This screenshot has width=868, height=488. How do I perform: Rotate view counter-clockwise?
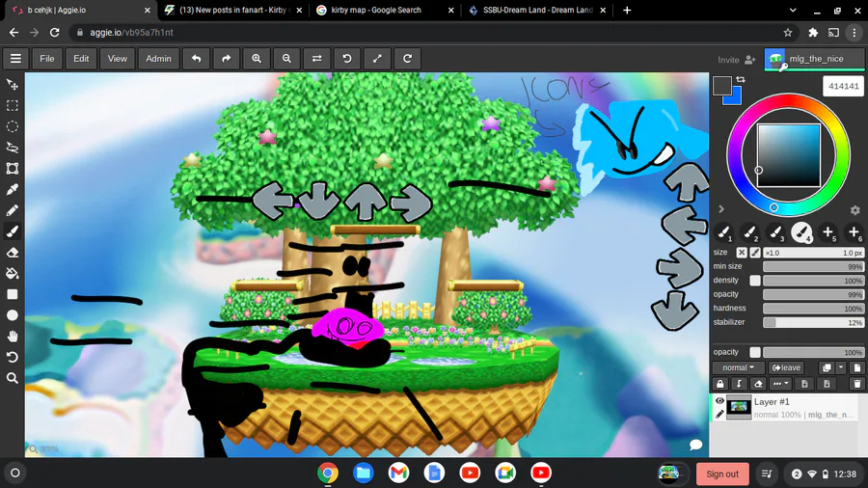click(347, 59)
